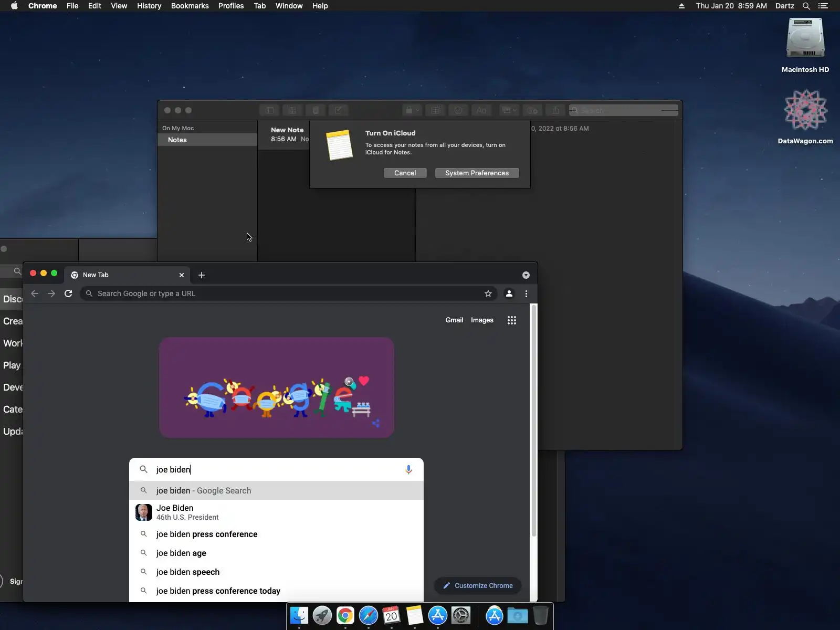This screenshot has width=840, height=630.
Task: Click the Google search box with joe biden
Action: pyautogui.click(x=277, y=469)
